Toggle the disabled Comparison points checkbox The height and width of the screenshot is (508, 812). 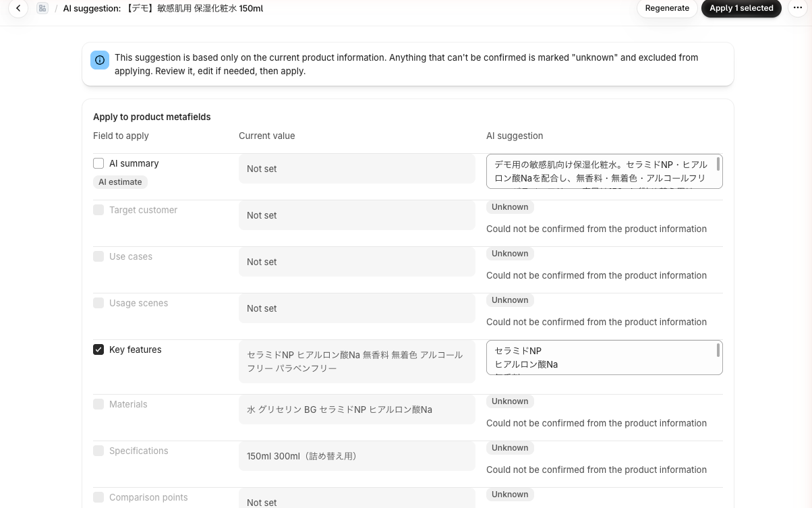click(x=98, y=497)
